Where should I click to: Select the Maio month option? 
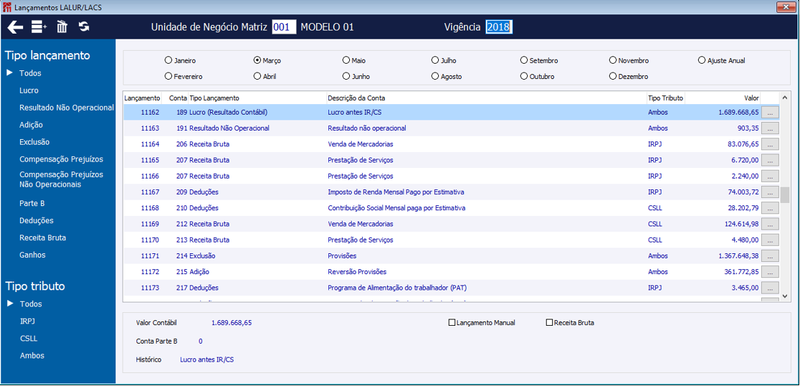click(x=354, y=60)
